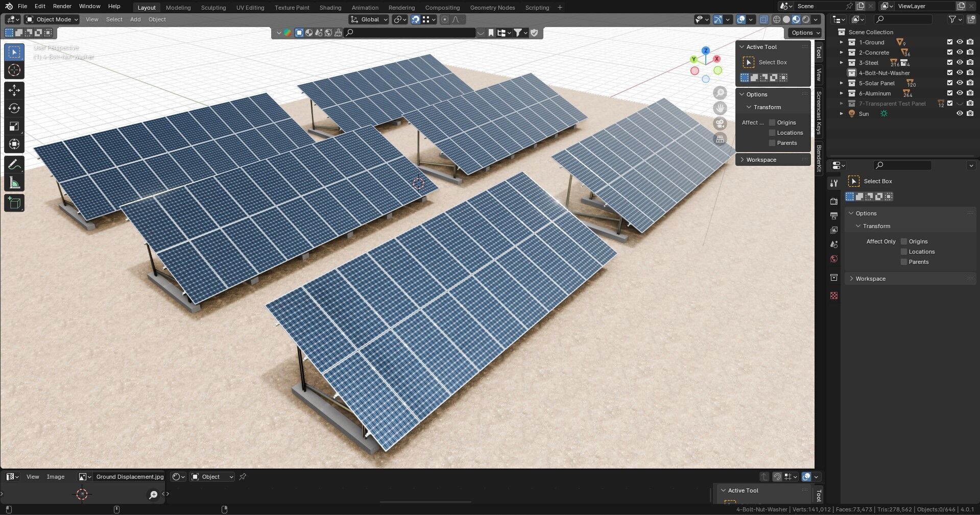Hide Sun light in viewport

tap(960, 114)
